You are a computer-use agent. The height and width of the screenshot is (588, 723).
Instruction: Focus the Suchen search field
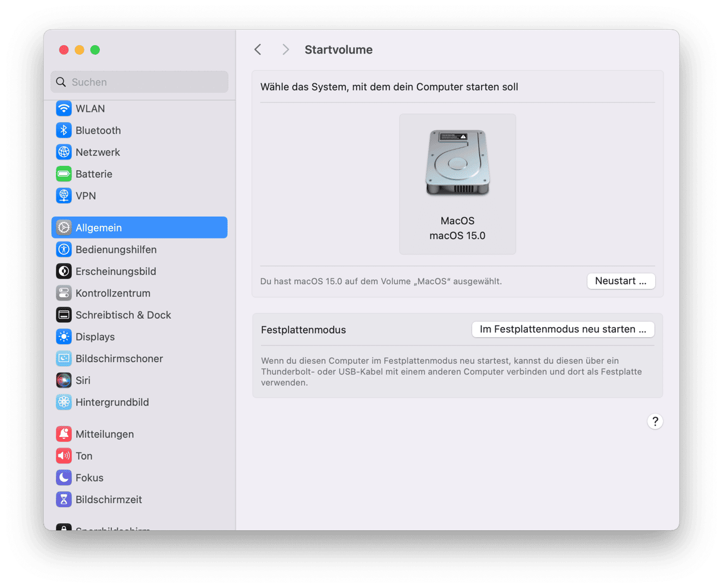(139, 82)
